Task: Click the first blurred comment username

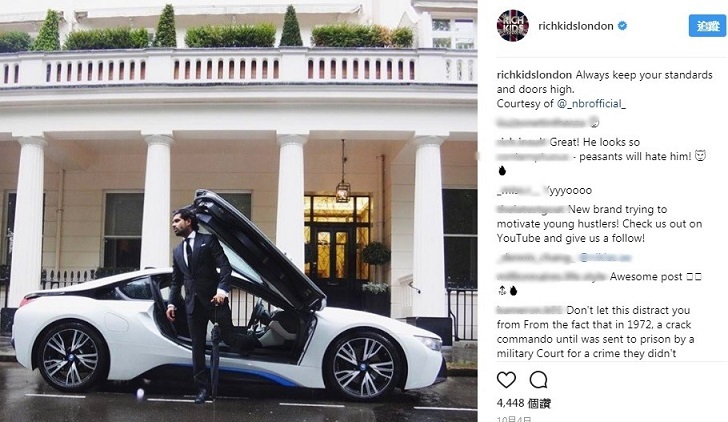Action: (541, 123)
